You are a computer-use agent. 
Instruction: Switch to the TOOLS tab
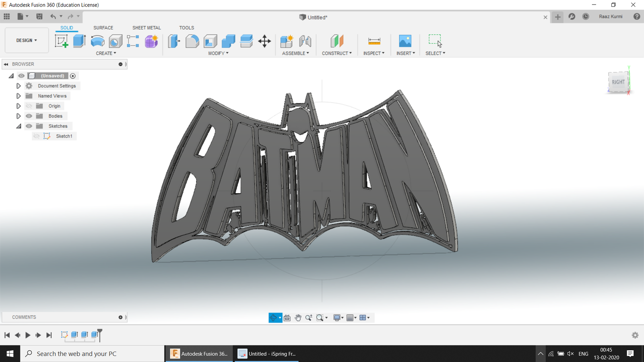186,28
